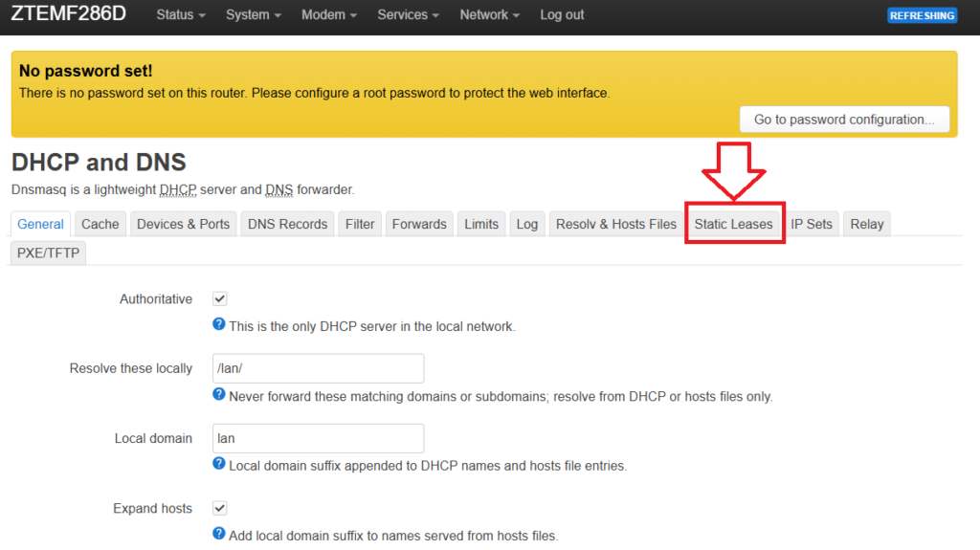The image size is (980, 550).
Task: Click the Log out link
Action: click(x=562, y=15)
